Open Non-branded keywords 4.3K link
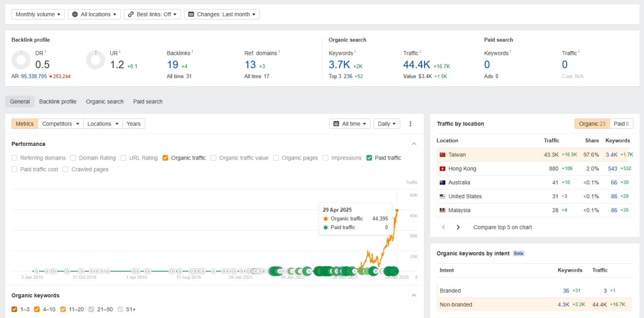This screenshot has height=318, width=644. click(563, 305)
